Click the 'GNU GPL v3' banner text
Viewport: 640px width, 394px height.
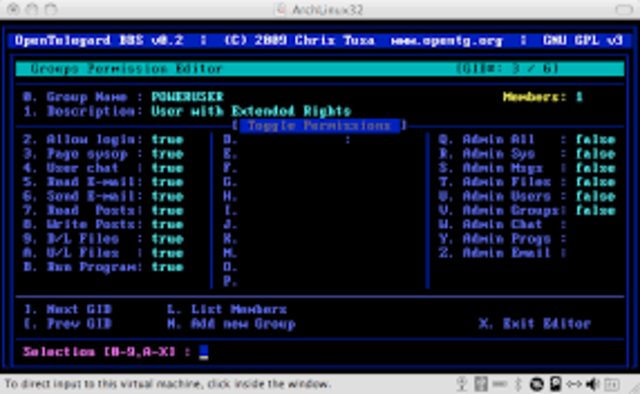coord(582,40)
